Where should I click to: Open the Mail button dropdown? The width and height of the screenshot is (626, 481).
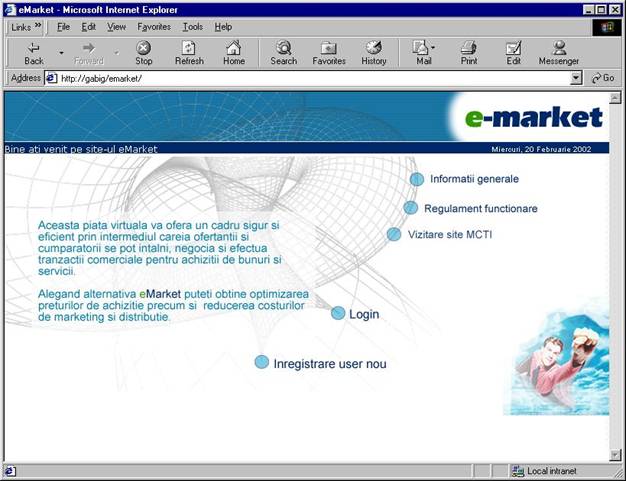coord(433,48)
